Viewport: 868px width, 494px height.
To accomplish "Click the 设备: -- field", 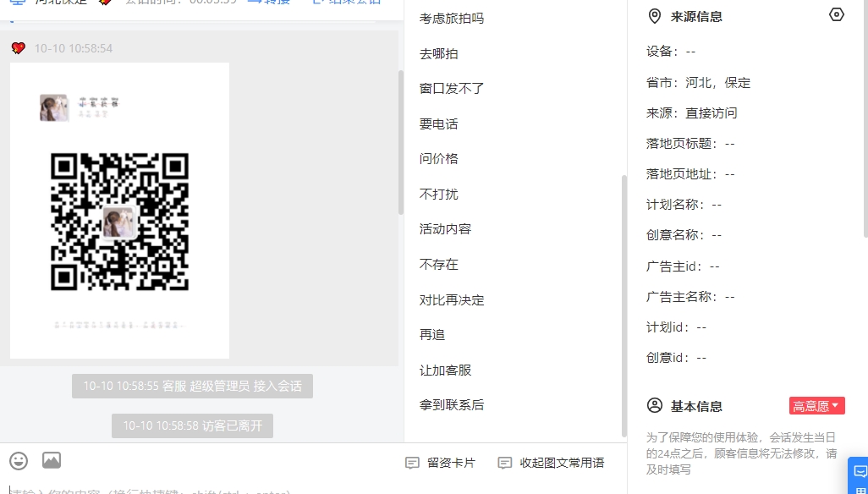I will coord(671,52).
